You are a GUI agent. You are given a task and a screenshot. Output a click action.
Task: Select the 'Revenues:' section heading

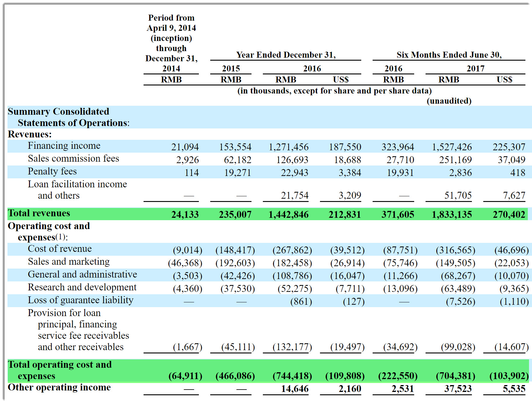tap(30, 134)
